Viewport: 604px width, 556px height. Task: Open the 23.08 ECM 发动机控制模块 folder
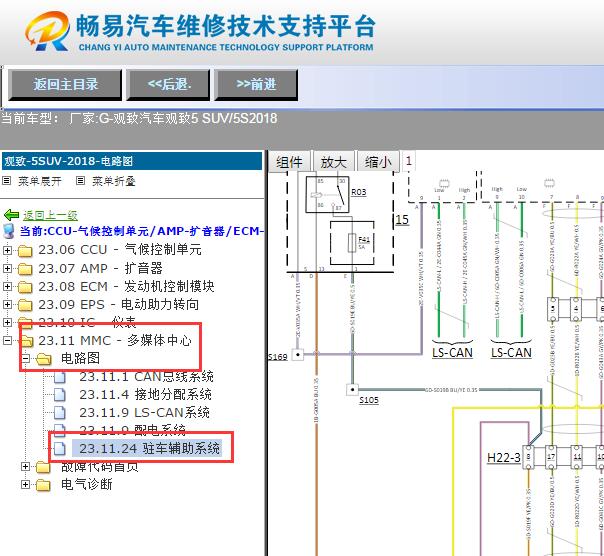[x=126, y=286]
